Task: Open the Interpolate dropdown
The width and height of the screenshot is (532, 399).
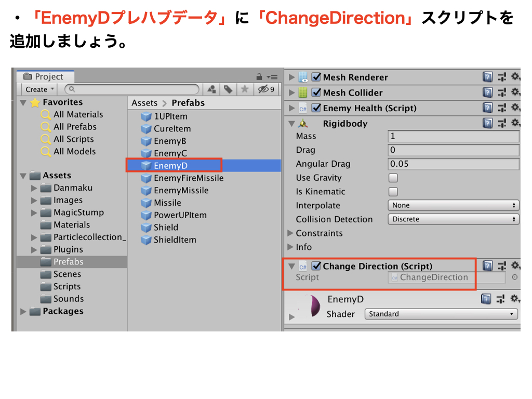Action: click(x=453, y=205)
